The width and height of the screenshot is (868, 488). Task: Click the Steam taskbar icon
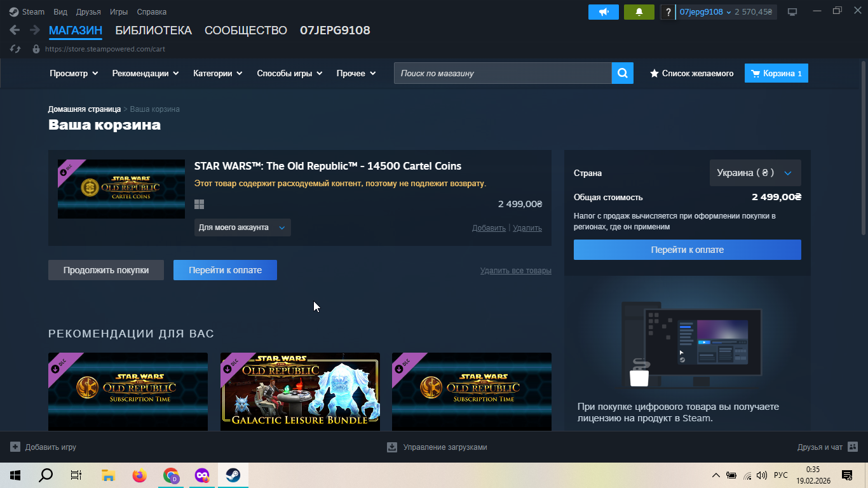pyautogui.click(x=233, y=475)
